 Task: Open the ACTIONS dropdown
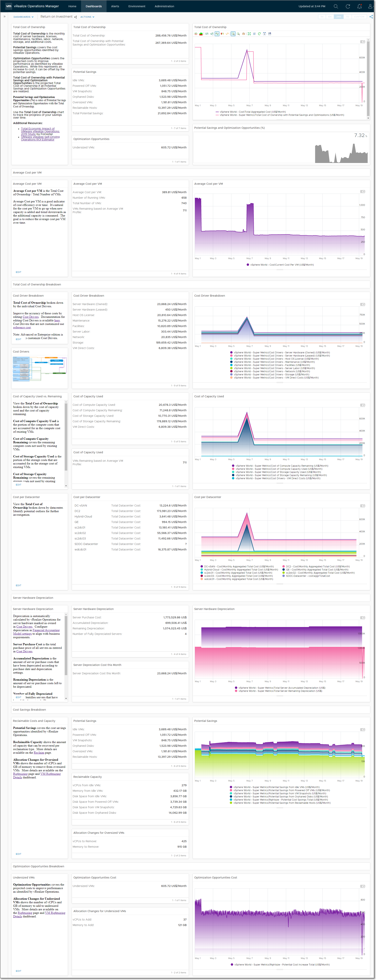[x=88, y=17]
